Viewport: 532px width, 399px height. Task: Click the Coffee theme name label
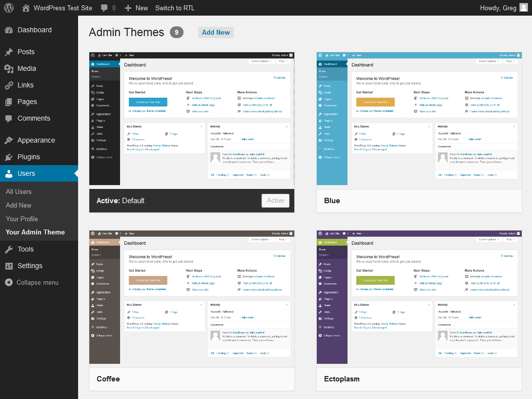click(x=108, y=379)
